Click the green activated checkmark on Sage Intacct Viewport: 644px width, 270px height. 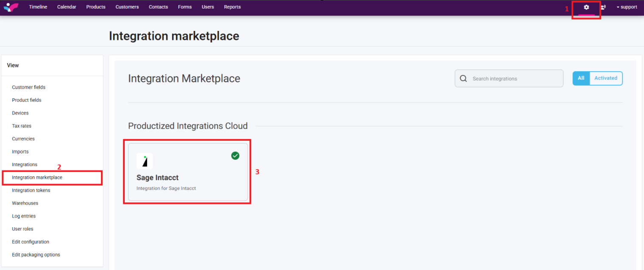coord(235,156)
